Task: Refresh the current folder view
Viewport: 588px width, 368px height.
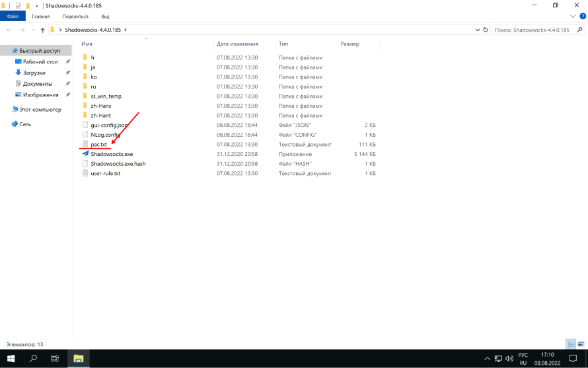Action: (485, 30)
